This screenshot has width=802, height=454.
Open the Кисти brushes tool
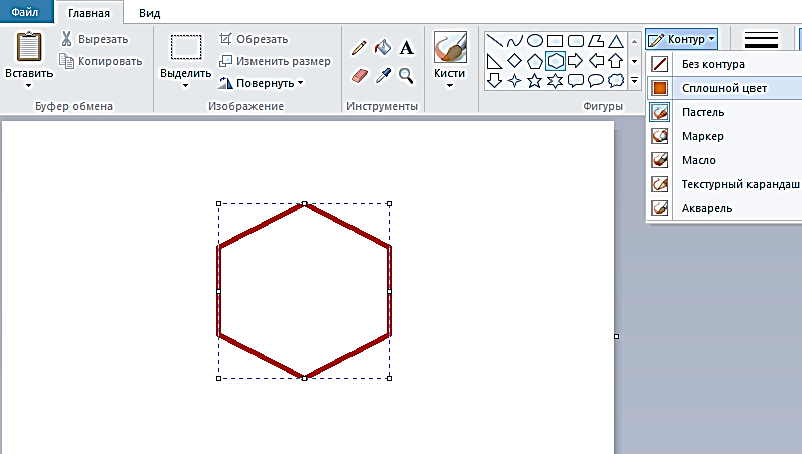point(450,47)
